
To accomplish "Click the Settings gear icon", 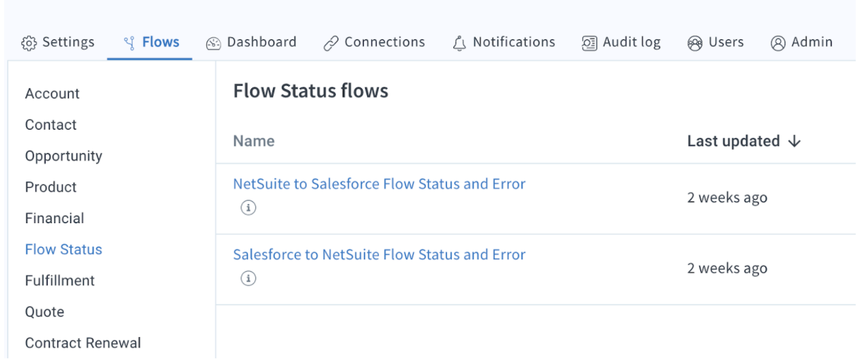I will (x=29, y=43).
